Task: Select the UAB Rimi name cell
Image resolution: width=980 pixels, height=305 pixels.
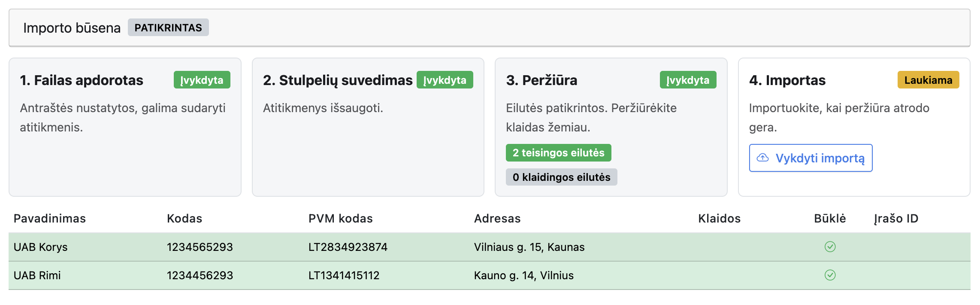Action: click(x=37, y=275)
